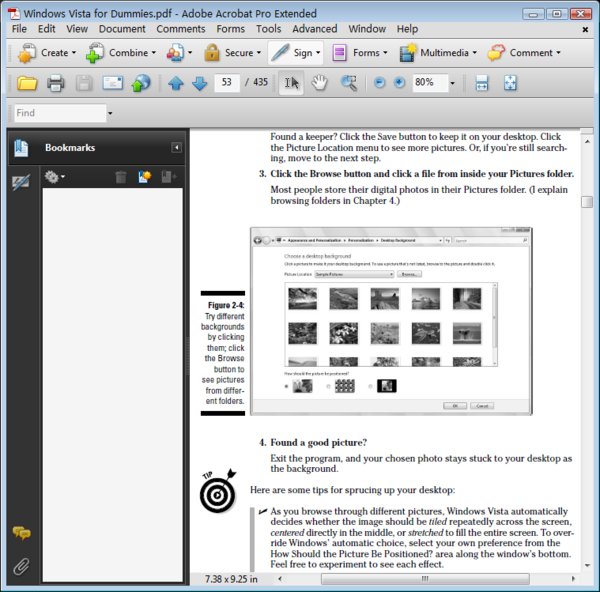Open the File menu
Image resolution: width=600 pixels, height=592 pixels.
click(x=19, y=29)
